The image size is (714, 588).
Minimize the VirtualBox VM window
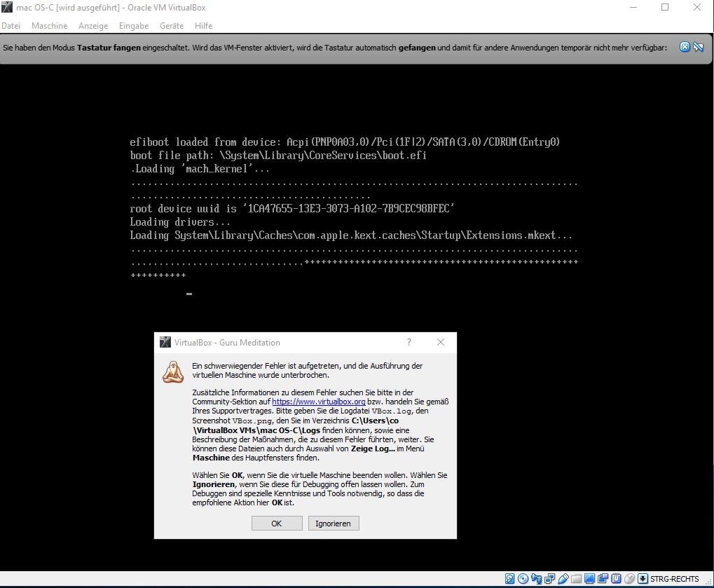[x=633, y=7]
